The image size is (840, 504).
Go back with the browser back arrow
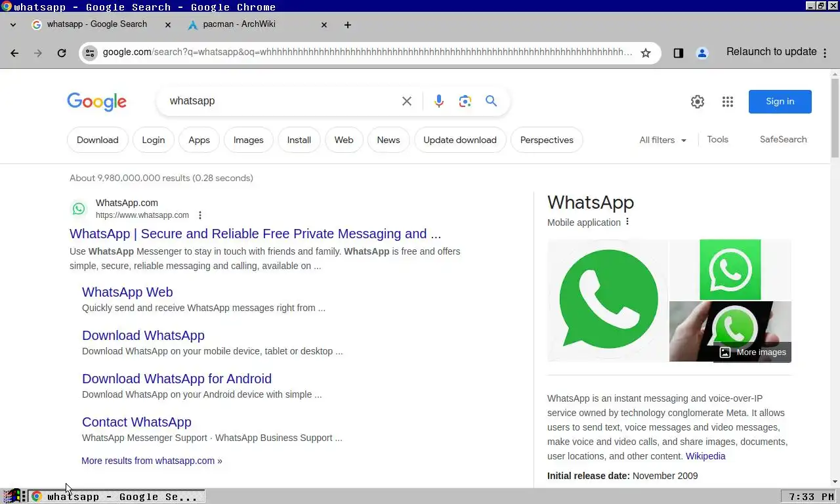click(x=14, y=53)
